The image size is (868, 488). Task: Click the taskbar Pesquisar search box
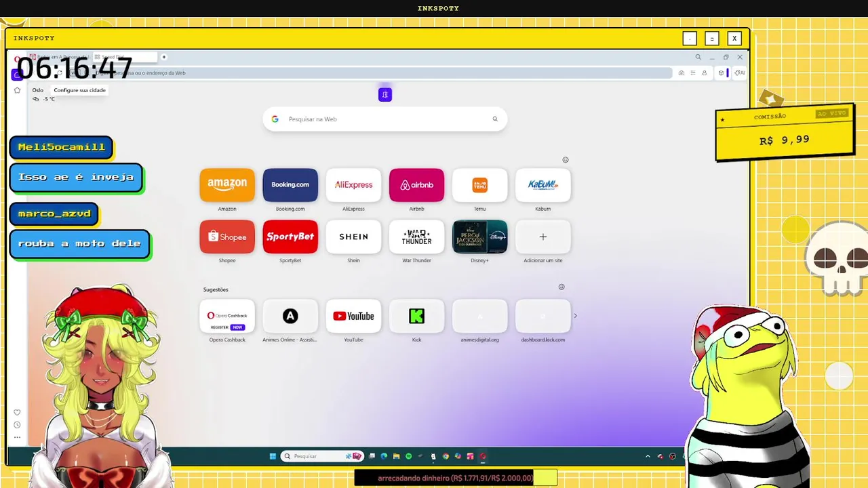tap(322, 456)
